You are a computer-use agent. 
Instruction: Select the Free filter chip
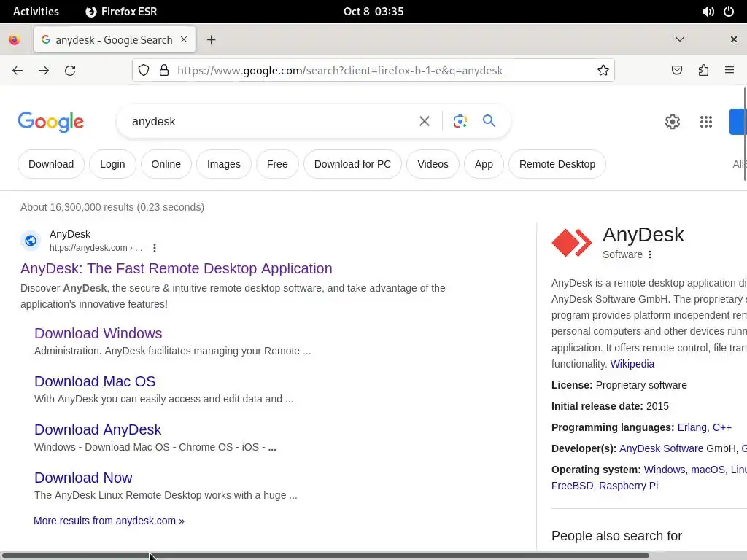[x=277, y=164]
